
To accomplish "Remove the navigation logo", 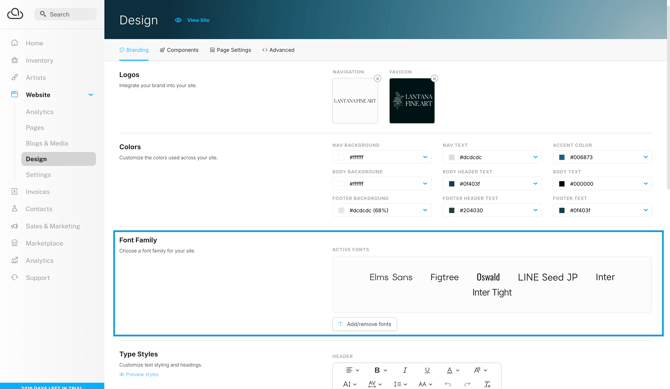I will pos(377,78).
